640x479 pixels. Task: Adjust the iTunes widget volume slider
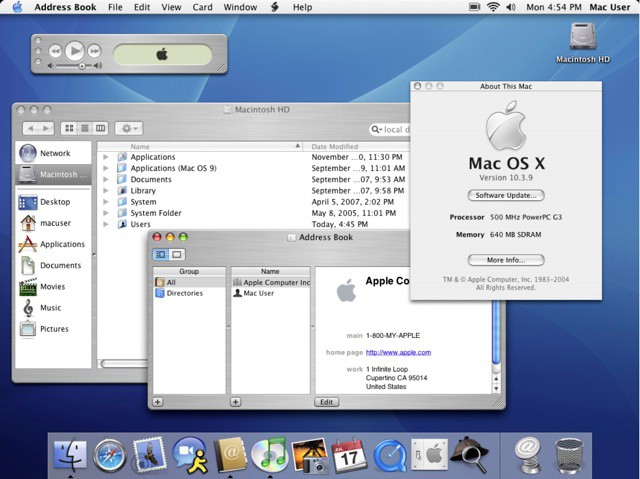[x=82, y=65]
